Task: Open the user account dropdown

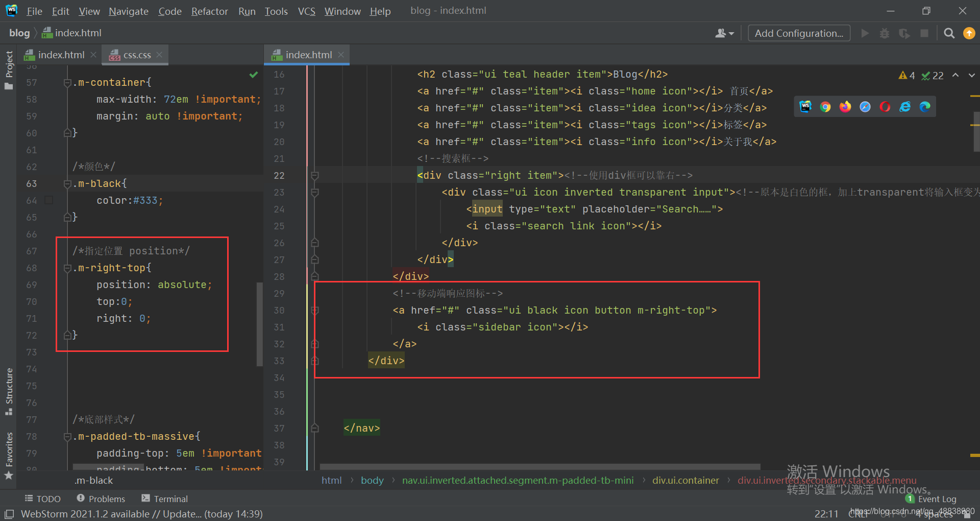Action: pos(724,33)
